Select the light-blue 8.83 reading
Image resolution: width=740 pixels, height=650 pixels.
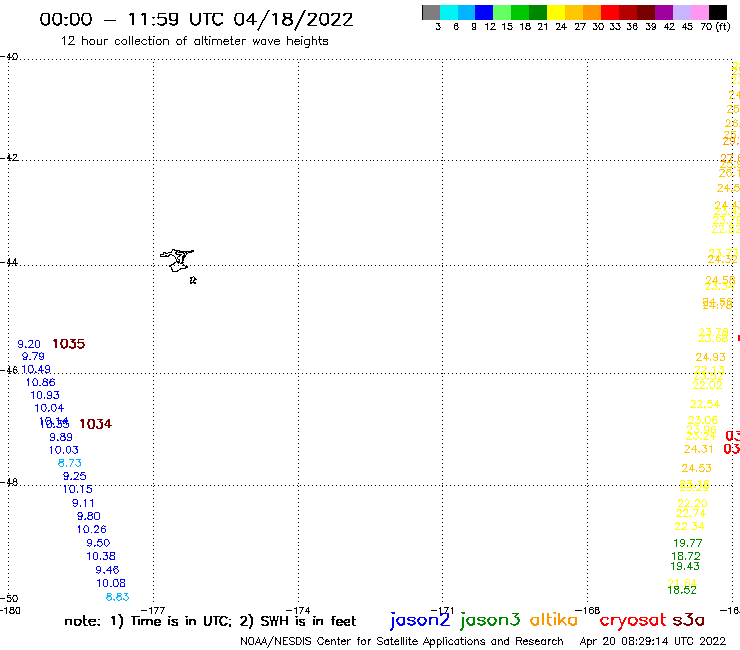coord(118,597)
